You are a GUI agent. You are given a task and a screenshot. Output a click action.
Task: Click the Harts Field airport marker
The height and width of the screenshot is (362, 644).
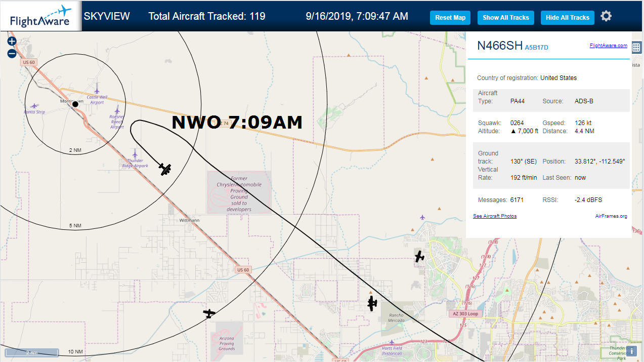(x=392, y=343)
